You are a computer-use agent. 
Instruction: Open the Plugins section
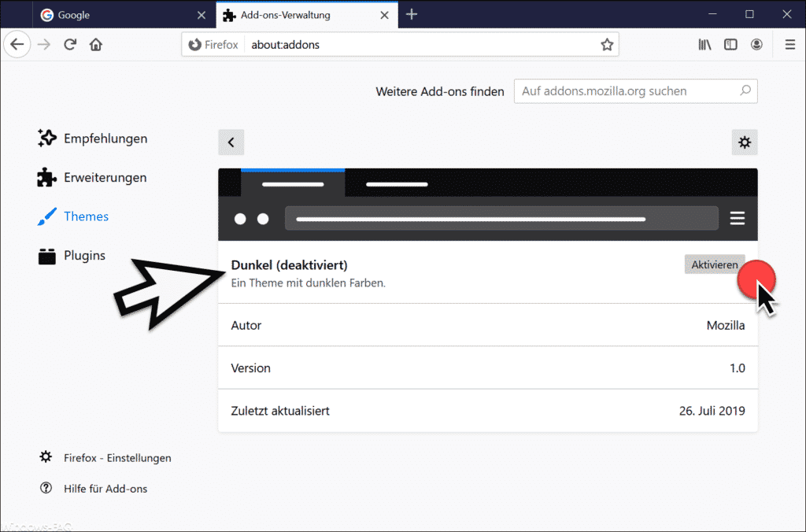point(72,256)
